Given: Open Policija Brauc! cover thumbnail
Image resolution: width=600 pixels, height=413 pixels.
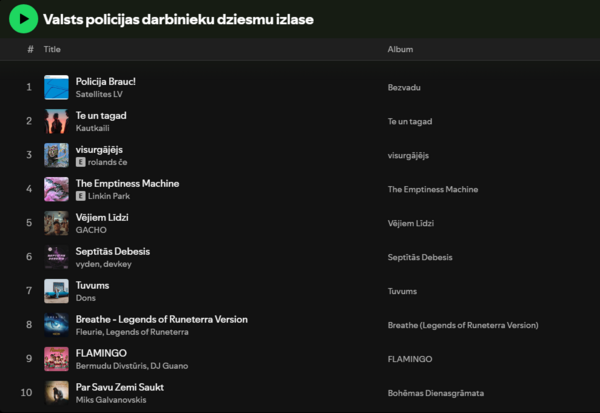Looking at the screenshot, I should tap(56, 87).
